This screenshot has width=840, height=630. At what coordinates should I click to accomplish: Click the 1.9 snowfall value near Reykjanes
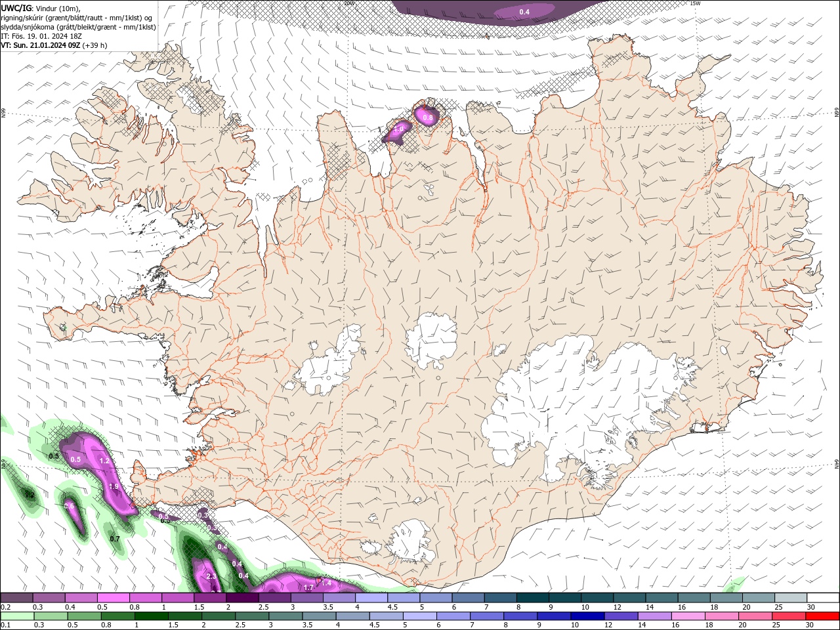[114, 486]
